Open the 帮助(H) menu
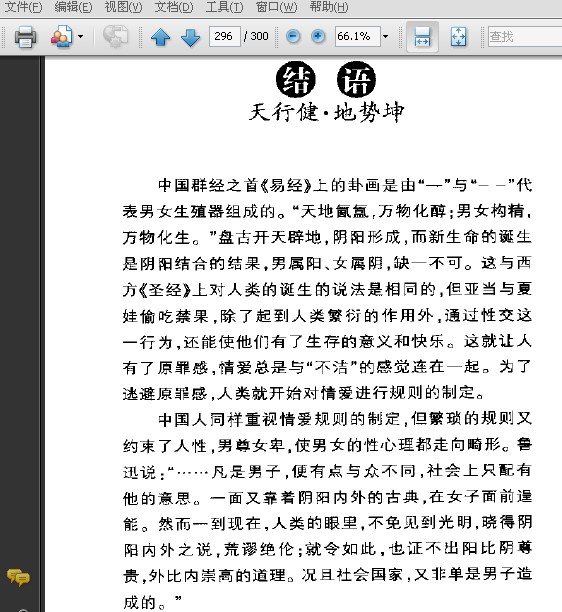Image resolution: width=562 pixels, height=612 pixels. [329, 7]
